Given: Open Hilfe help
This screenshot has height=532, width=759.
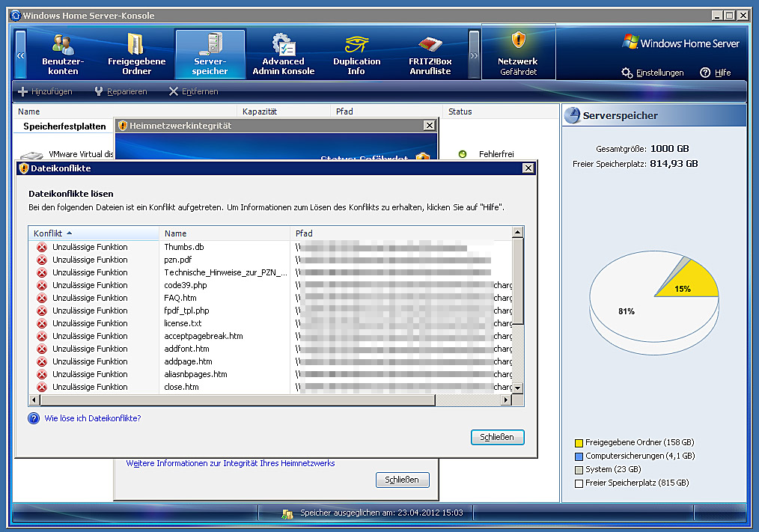Looking at the screenshot, I should pos(716,73).
